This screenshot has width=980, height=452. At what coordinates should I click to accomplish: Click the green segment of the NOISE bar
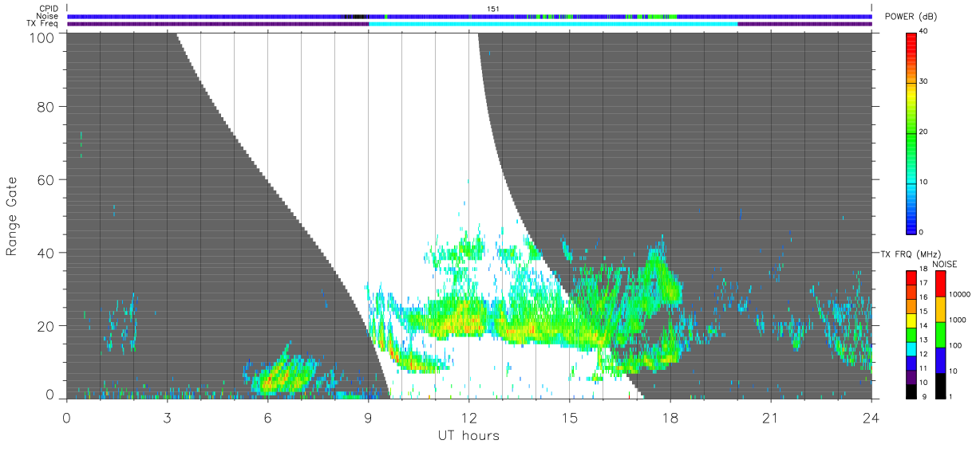939,334
